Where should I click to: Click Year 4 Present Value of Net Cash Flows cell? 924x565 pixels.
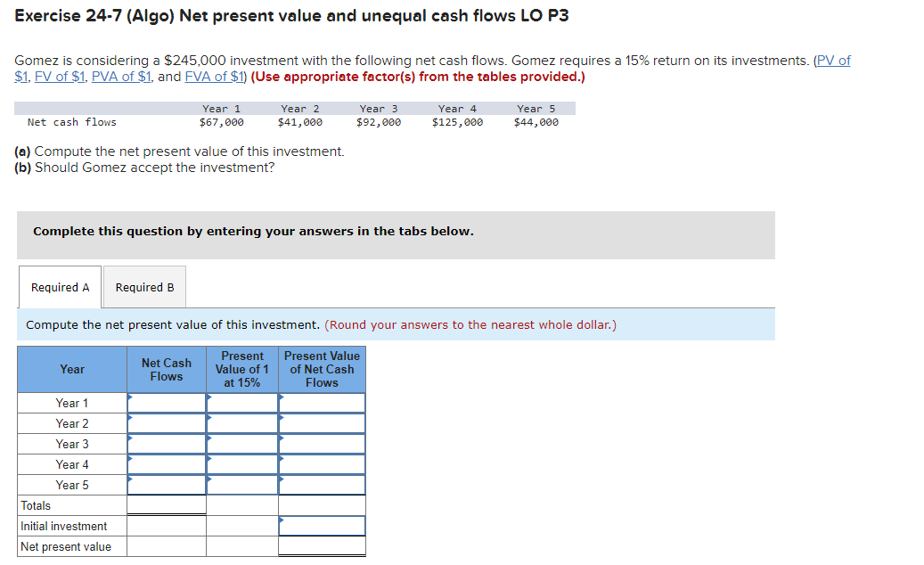pos(321,464)
